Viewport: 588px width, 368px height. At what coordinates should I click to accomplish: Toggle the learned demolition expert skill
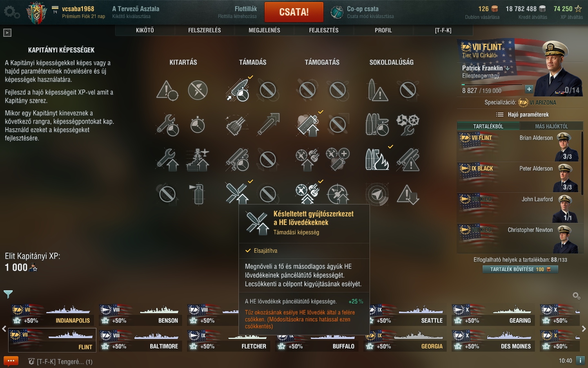coord(377,159)
